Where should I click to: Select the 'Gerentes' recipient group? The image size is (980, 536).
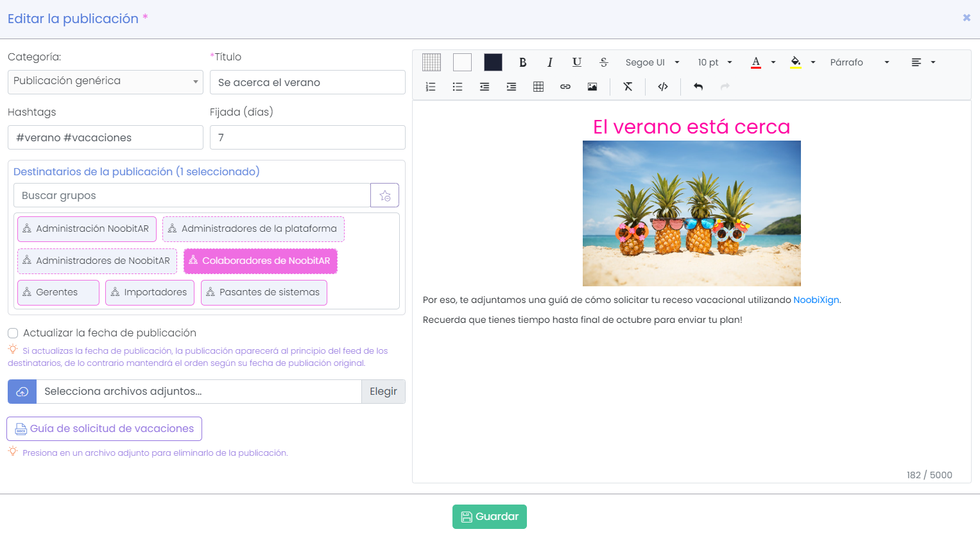coord(58,292)
